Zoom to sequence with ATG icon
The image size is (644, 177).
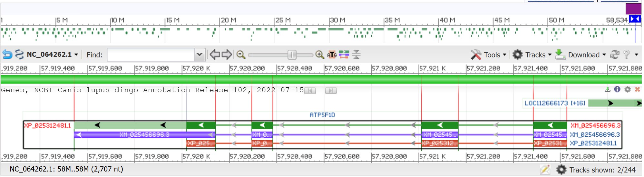coord(332,55)
